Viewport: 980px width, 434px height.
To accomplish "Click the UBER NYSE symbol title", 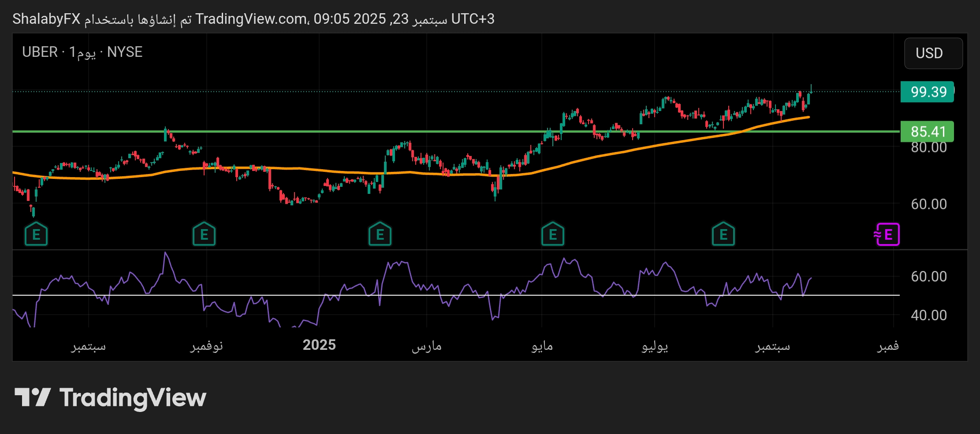I will point(82,52).
